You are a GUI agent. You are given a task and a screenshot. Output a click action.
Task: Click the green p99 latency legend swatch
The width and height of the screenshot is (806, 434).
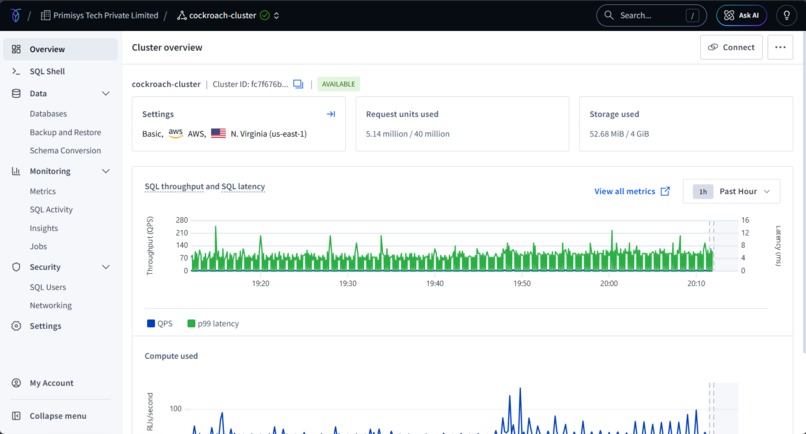tap(191, 323)
